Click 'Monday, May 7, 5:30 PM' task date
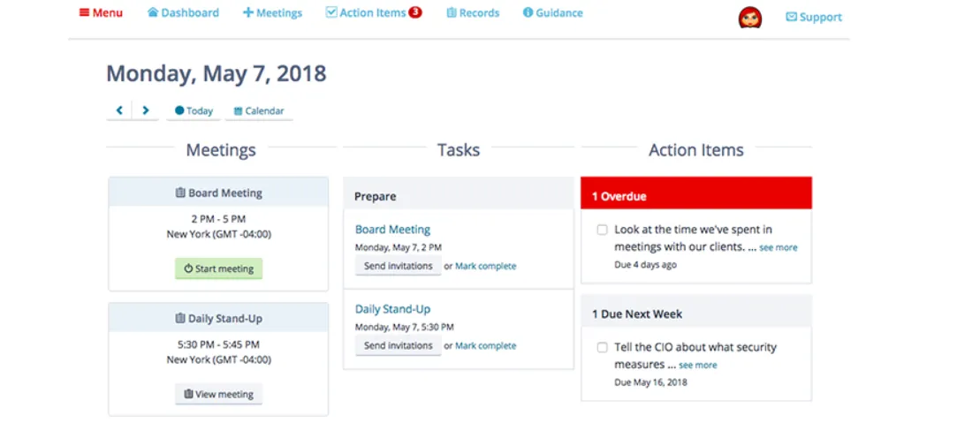Image resolution: width=980 pixels, height=446 pixels. pos(405,327)
